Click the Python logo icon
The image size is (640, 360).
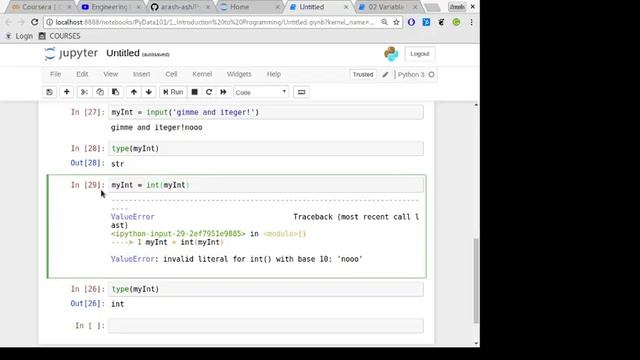click(391, 54)
